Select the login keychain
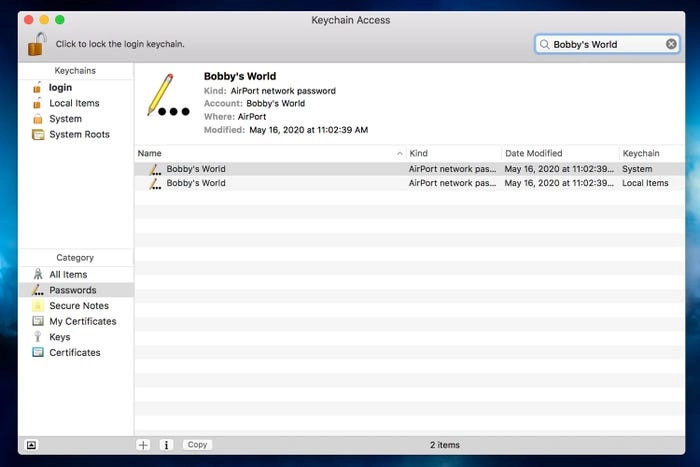Viewport: 700px width, 467px height. 60,88
